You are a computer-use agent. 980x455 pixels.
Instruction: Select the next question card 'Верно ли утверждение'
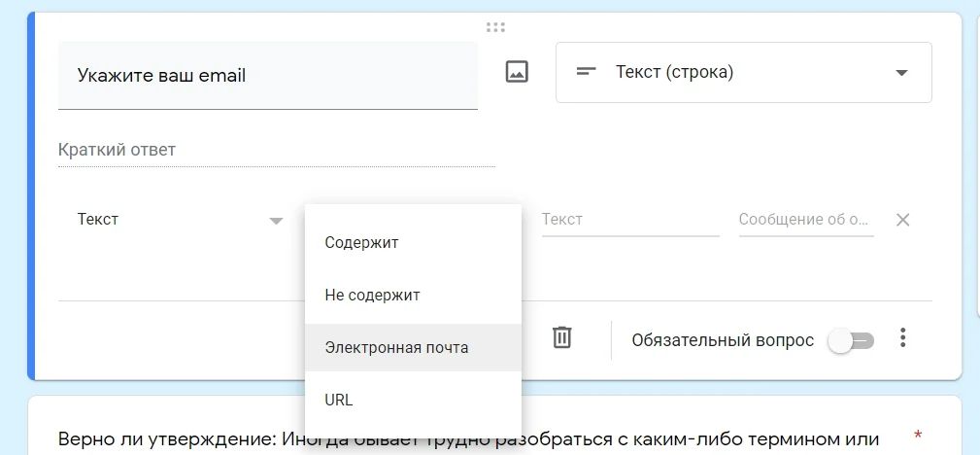point(468,438)
